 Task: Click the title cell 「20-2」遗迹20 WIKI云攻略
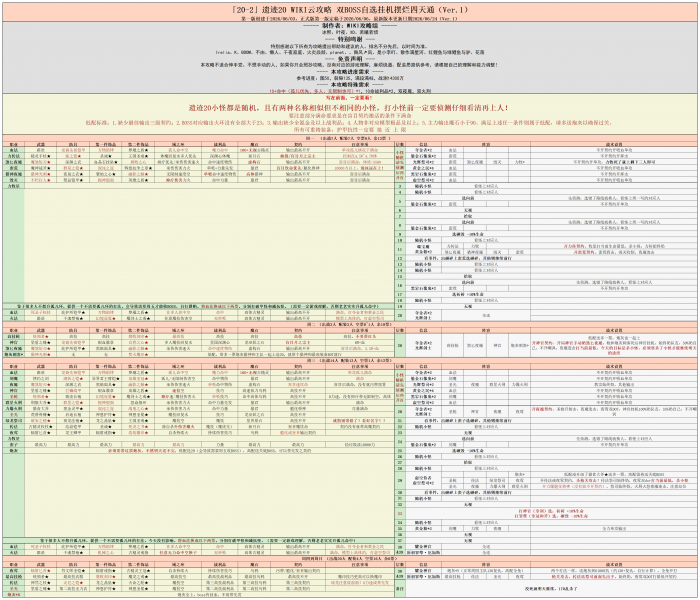[350, 9]
